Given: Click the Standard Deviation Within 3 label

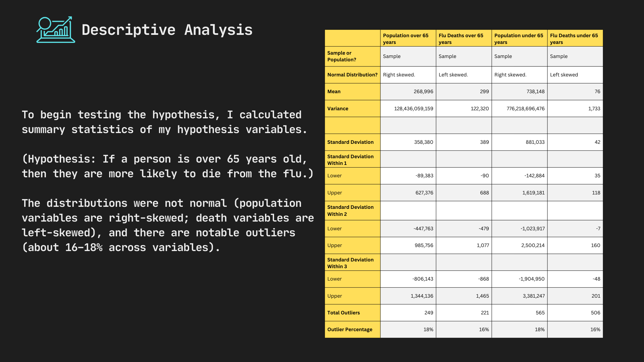Looking at the screenshot, I should pyautogui.click(x=350, y=263).
